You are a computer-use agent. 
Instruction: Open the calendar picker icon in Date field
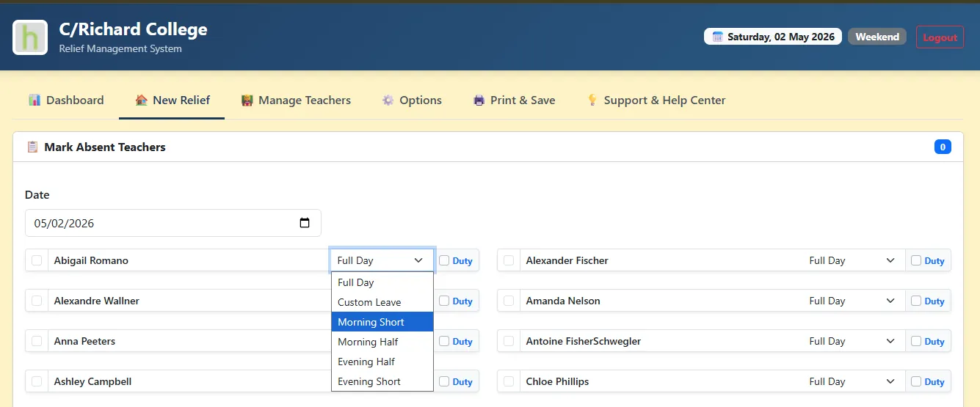coord(305,223)
